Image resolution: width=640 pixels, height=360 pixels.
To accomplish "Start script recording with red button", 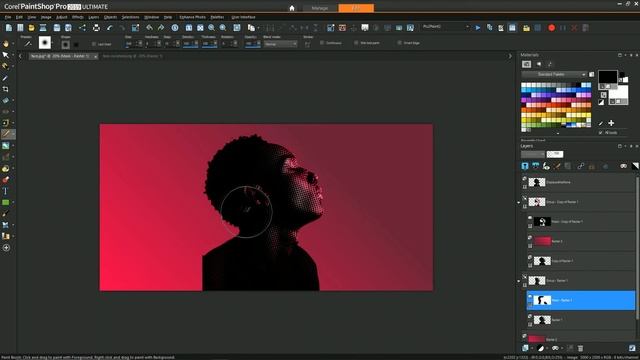I will click(x=551, y=28).
